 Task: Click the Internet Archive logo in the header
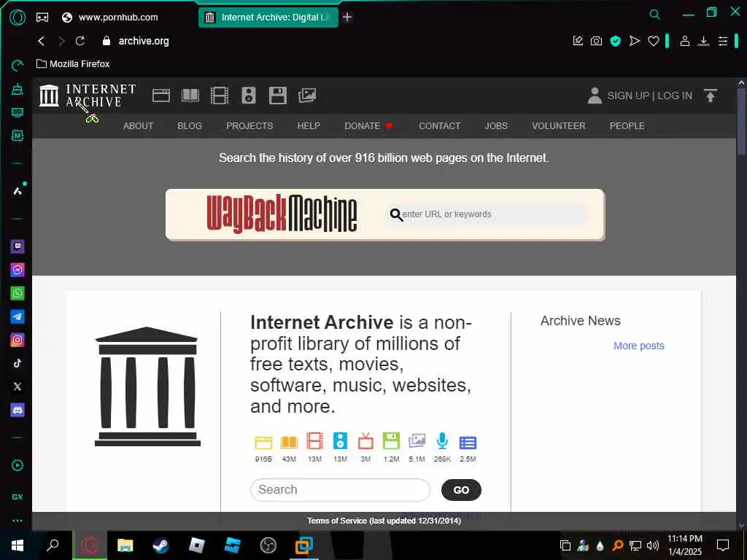click(x=88, y=96)
